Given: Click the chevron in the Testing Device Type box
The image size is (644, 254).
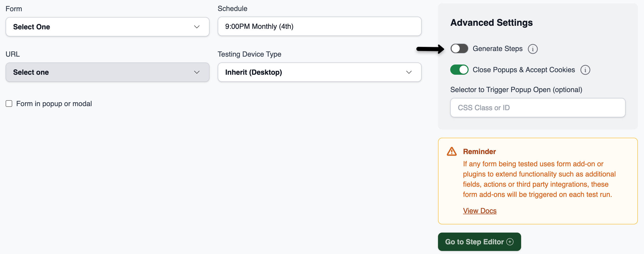Looking at the screenshot, I should point(409,72).
